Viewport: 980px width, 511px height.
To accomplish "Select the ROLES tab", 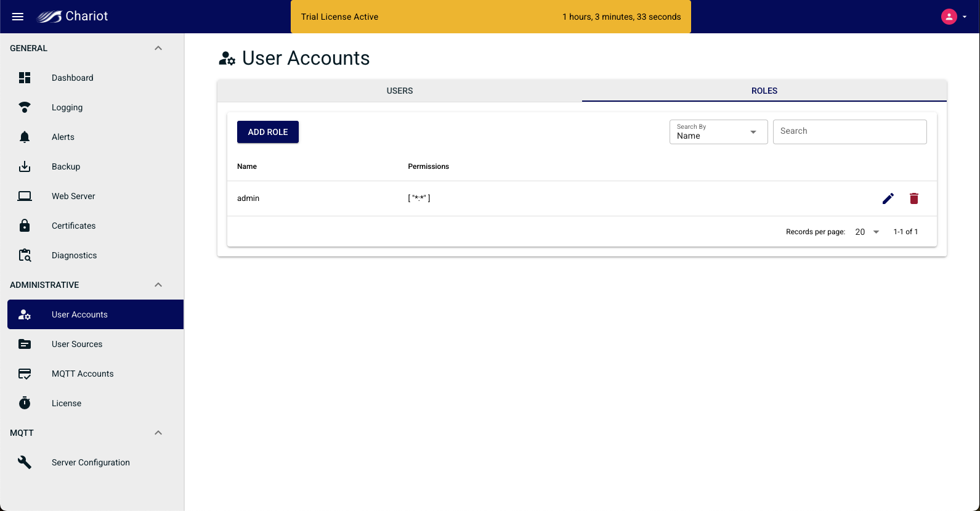I will tap(764, 91).
